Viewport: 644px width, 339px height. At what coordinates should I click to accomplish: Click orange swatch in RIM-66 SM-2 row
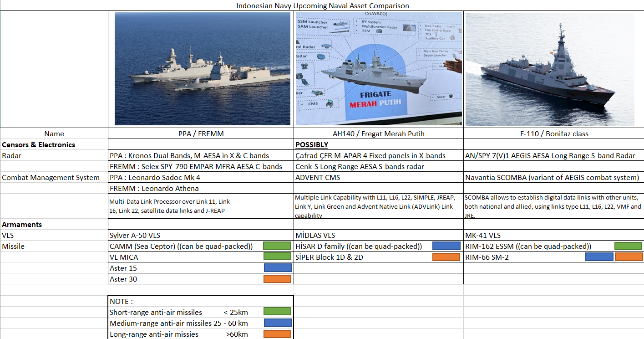[x=629, y=257]
